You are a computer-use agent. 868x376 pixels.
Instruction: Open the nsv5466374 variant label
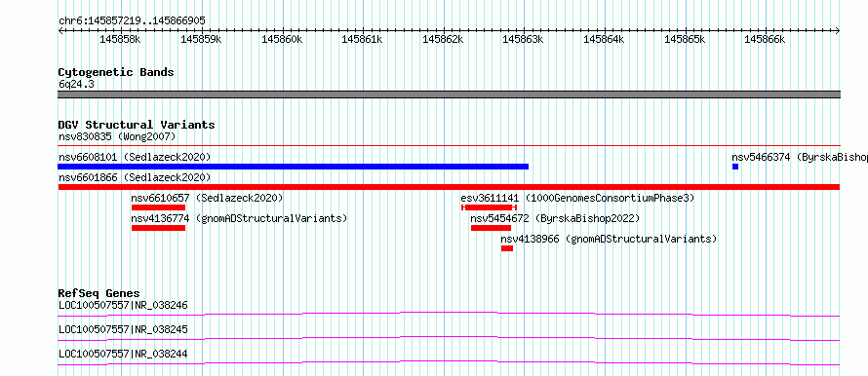pos(800,157)
